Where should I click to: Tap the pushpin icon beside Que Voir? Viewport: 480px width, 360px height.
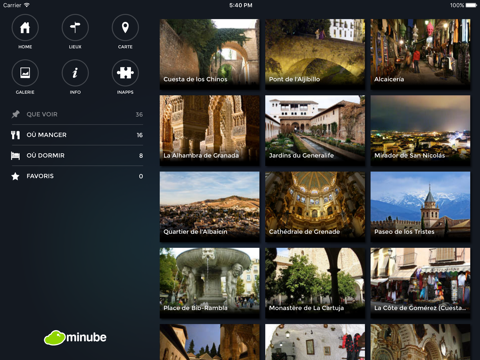pyautogui.click(x=15, y=114)
